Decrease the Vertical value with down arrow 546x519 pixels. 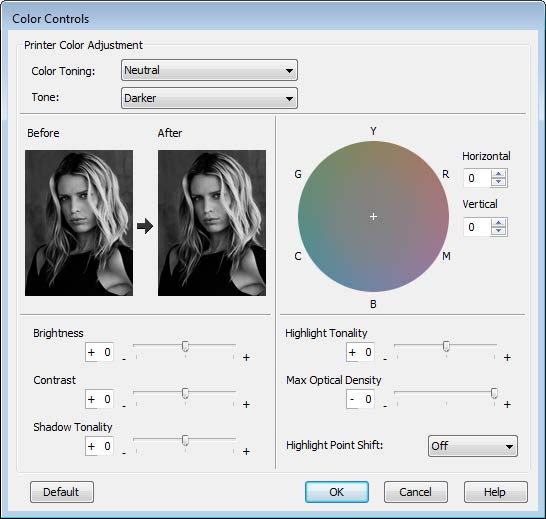499,231
